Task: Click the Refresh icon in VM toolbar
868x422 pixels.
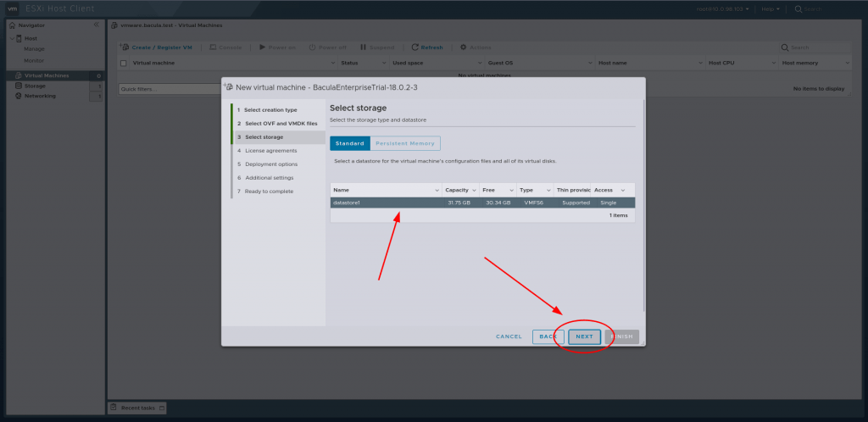Action: pos(415,47)
